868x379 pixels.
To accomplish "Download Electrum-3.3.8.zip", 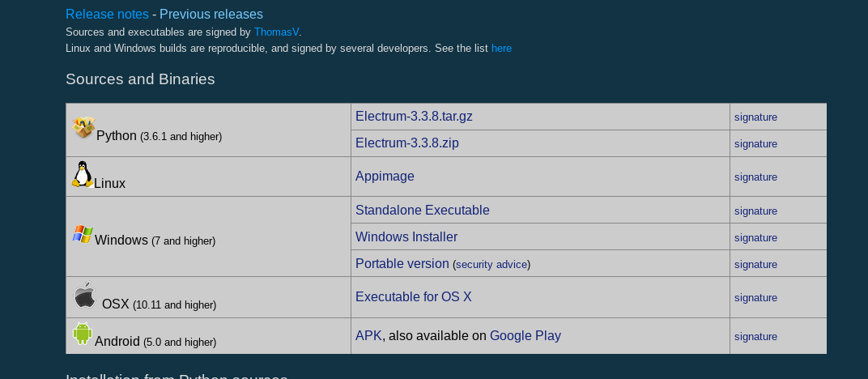I will [x=406, y=143].
